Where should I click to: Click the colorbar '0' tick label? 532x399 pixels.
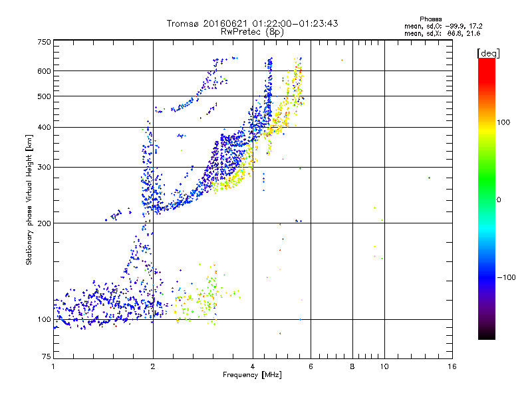[x=499, y=200]
